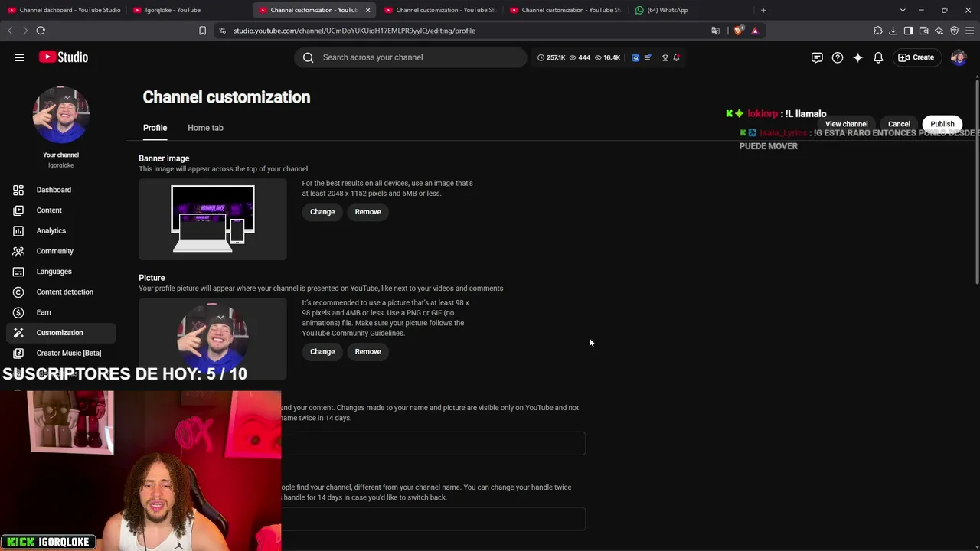
Task: Click the trophy icon in the stats bar
Action: 665,57
